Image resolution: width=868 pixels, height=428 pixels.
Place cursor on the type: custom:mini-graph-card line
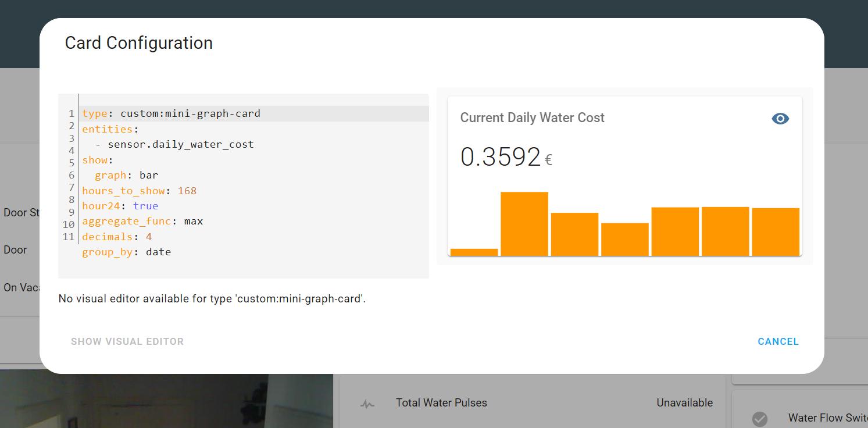point(171,114)
